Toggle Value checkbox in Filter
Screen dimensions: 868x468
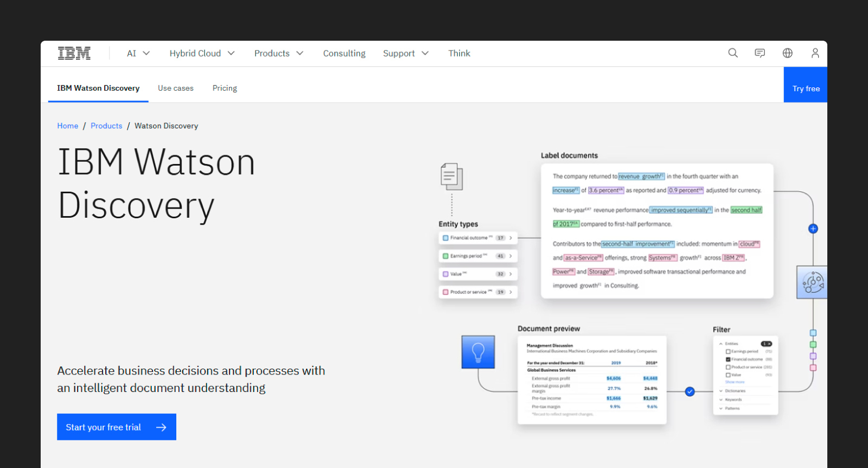coord(728,375)
